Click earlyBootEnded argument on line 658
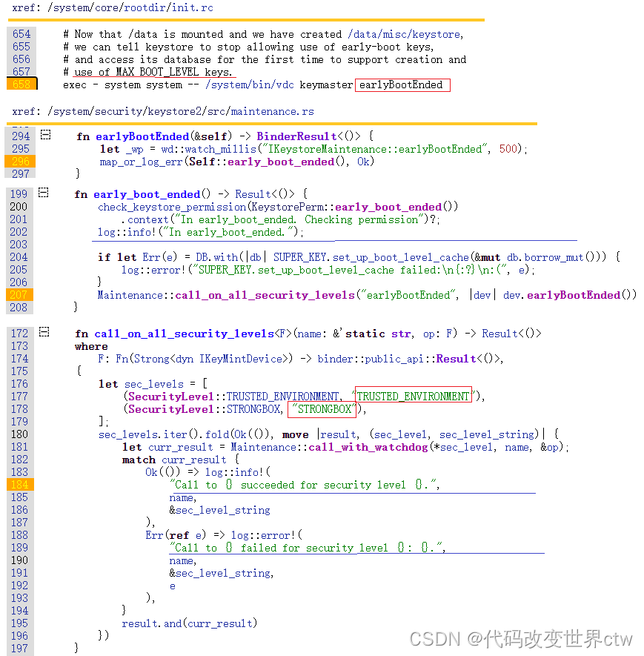 (x=401, y=85)
